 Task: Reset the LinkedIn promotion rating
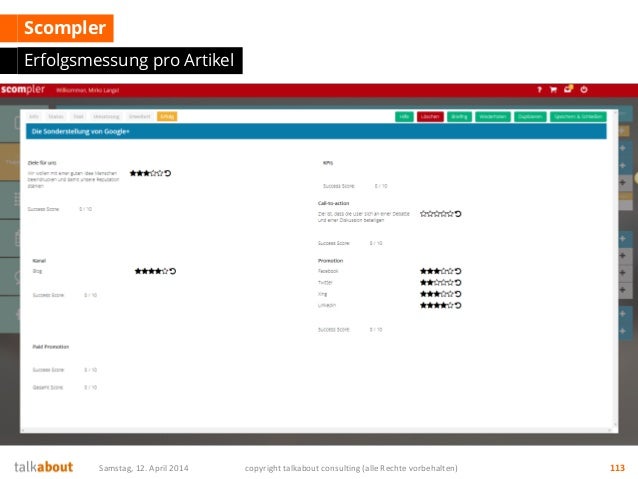tap(458, 305)
